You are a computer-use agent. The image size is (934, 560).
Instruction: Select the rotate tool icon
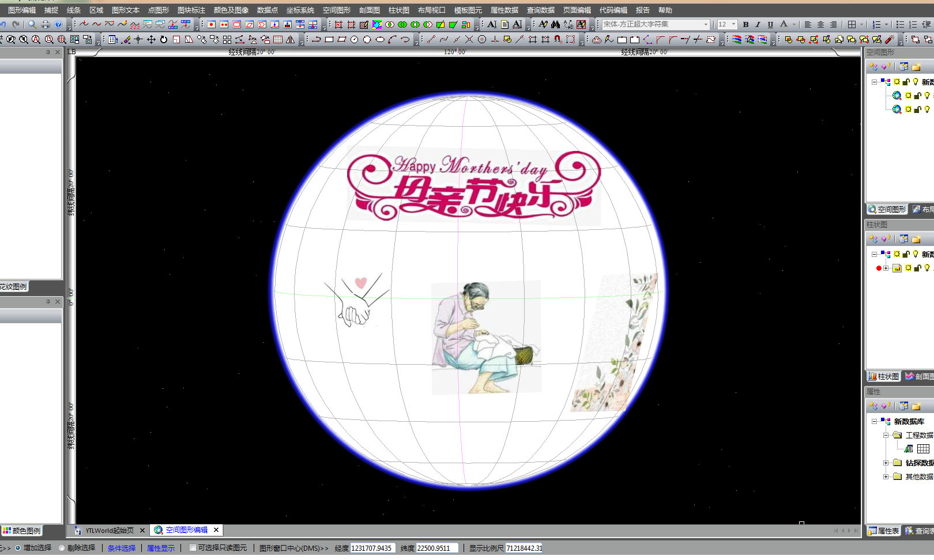[164, 39]
